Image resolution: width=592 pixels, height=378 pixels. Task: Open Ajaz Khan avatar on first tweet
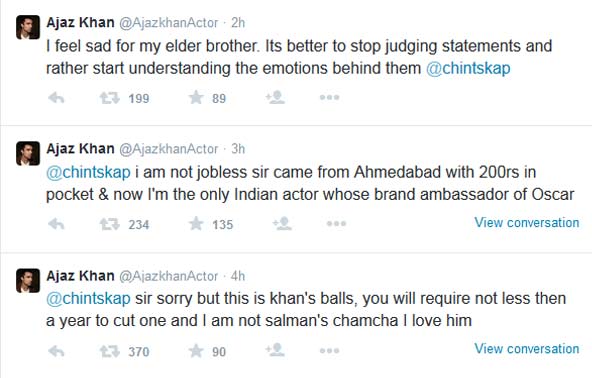28,27
